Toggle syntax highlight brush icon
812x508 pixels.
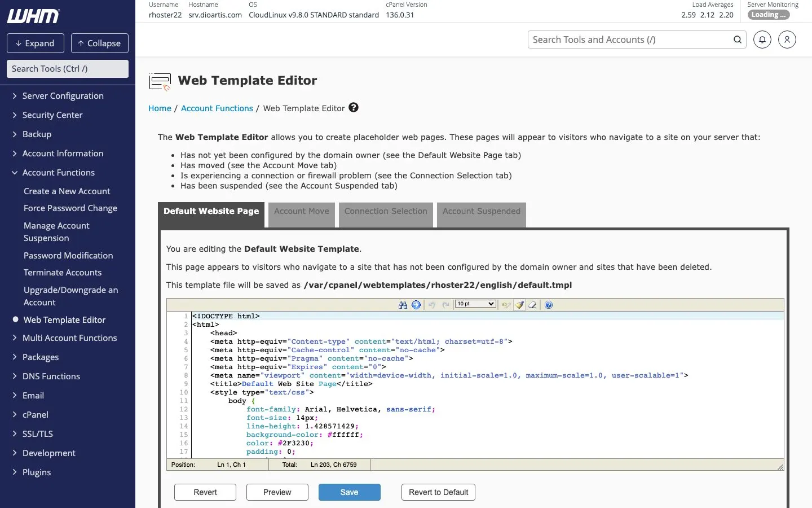point(519,305)
